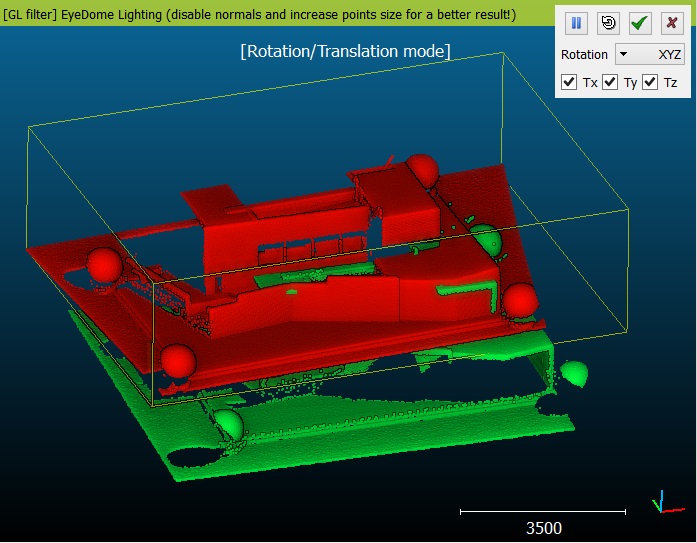Pause the transformation with the pause icon
This screenshot has height=543, width=697.
[x=576, y=23]
